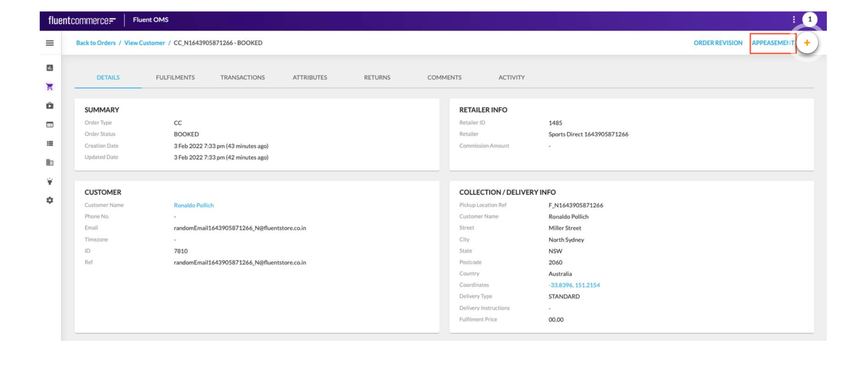Open the three-dot more options menu

click(x=794, y=19)
